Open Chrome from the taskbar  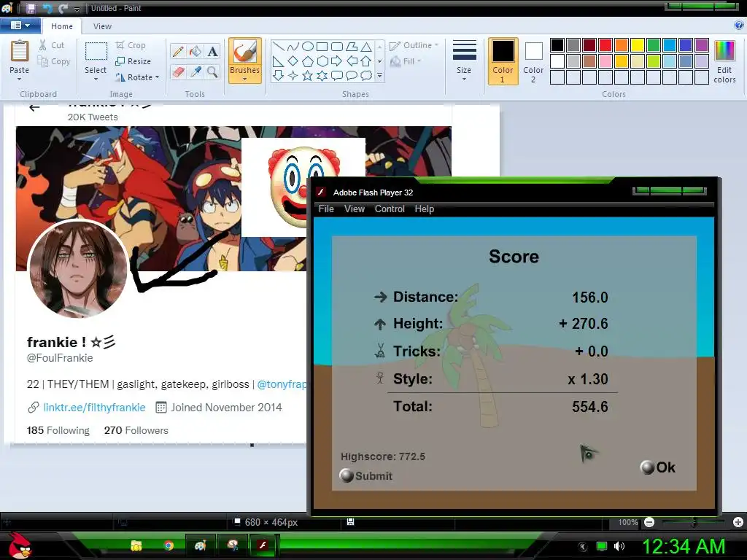click(169, 545)
